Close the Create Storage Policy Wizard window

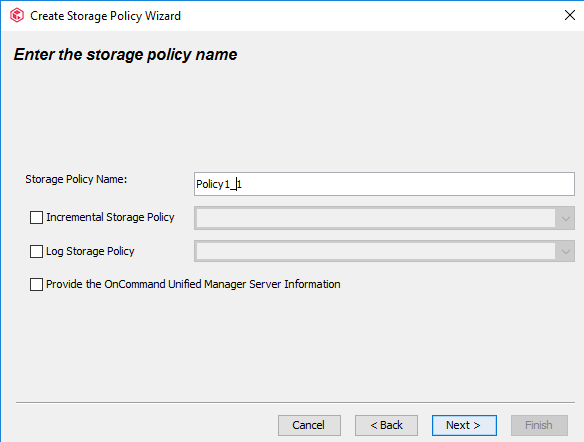coord(569,15)
